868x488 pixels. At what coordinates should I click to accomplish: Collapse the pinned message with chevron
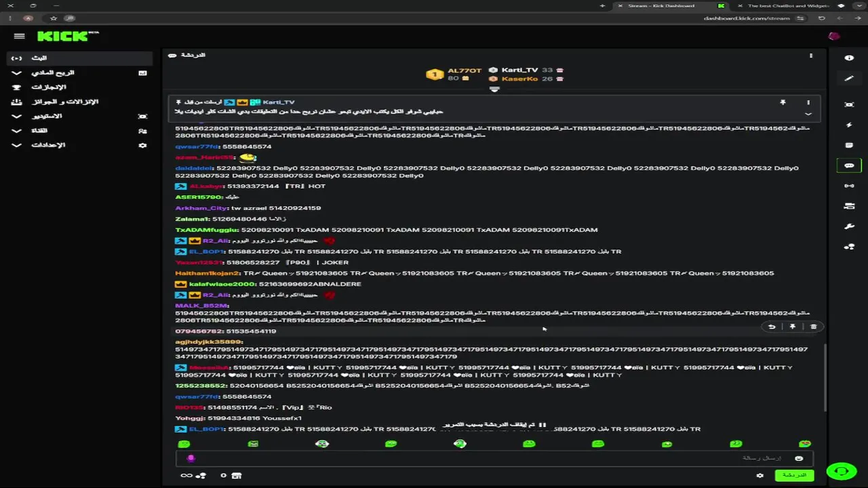click(808, 114)
